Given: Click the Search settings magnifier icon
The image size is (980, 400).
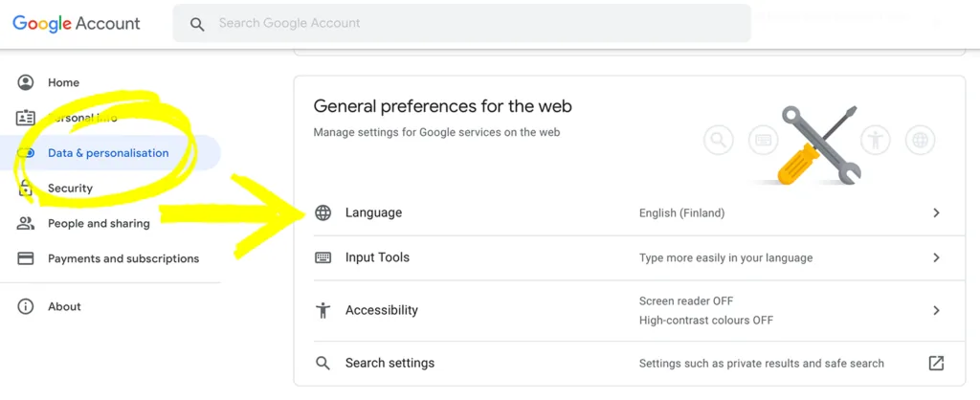Looking at the screenshot, I should click(323, 363).
